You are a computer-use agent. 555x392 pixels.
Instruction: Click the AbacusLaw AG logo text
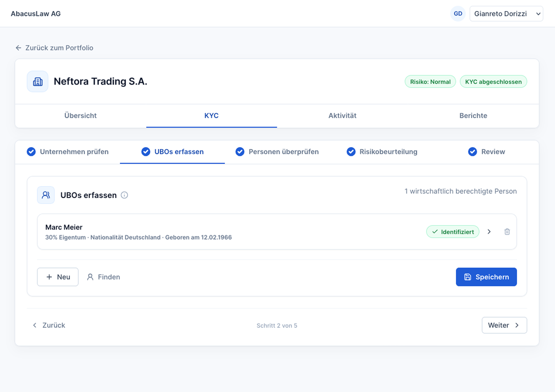coord(36,14)
